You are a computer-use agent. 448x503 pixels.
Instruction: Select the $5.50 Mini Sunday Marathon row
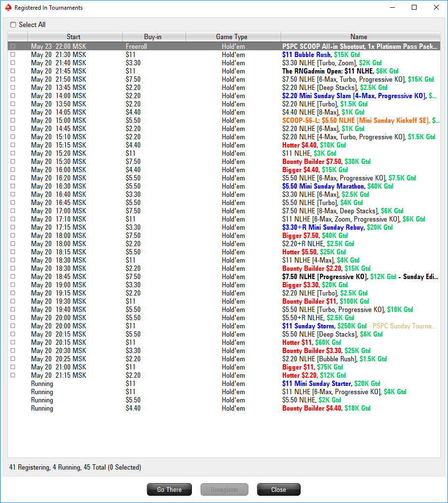tap(224, 186)
